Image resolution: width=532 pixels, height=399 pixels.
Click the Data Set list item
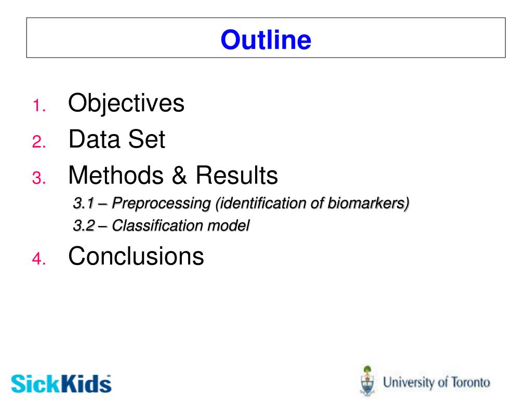pyautogui.click(x=117, y=139)
